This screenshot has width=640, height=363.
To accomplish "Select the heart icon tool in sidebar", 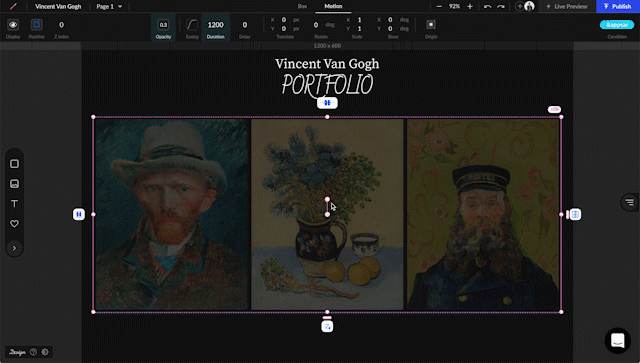I will (x=14, y=224).
